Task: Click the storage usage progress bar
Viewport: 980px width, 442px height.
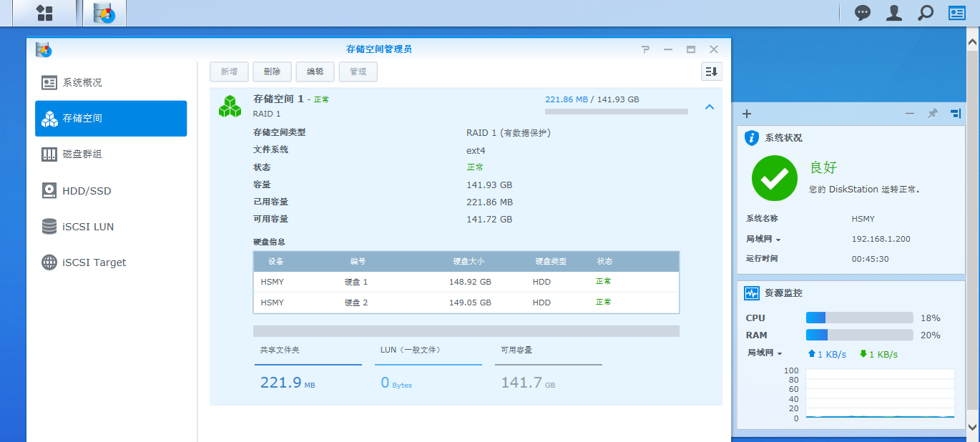Action: tap(616, 112)
